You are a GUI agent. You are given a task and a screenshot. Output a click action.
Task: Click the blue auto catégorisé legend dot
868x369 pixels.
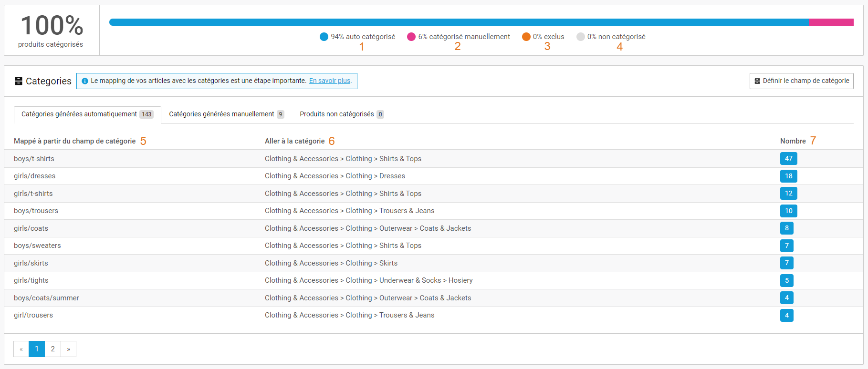pyautogui.click(x=324, y=37)
